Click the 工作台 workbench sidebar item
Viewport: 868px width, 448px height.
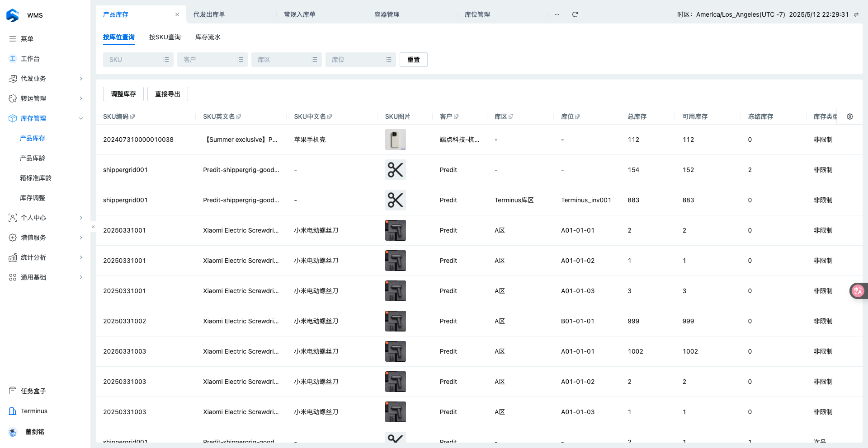pos(30,59)
